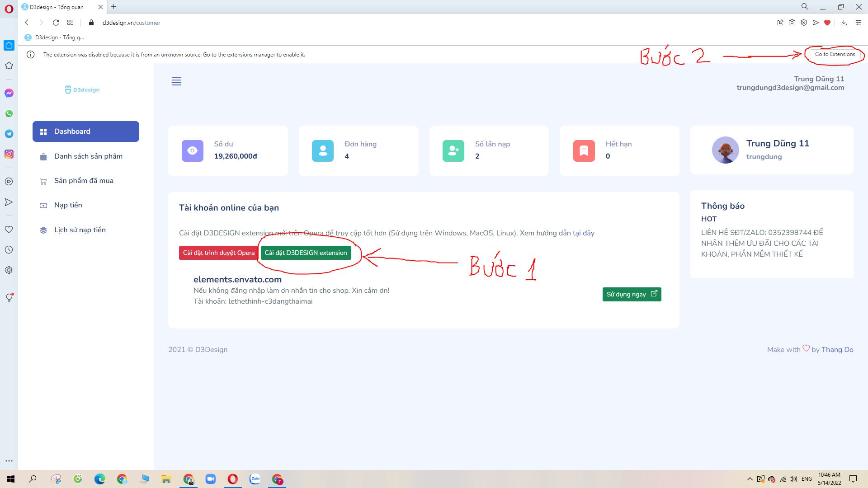Click ENG language indicator

tap(807, 479)
